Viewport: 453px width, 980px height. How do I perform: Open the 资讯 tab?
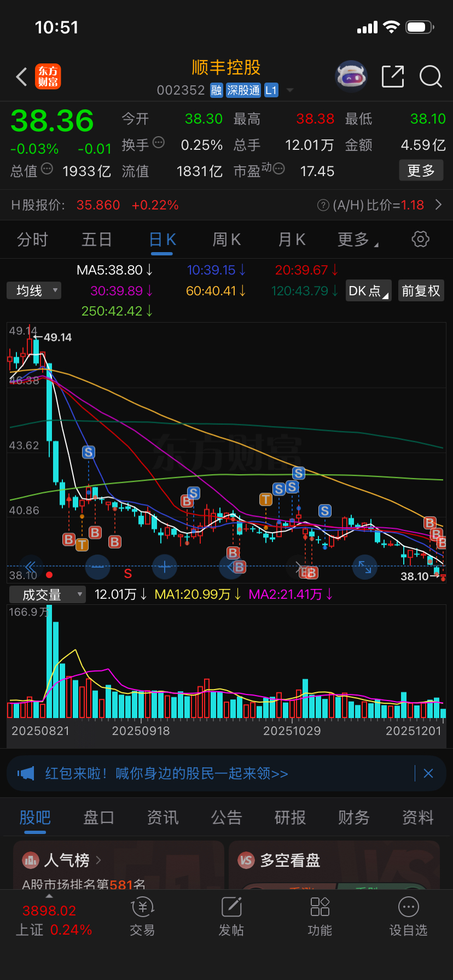[162, 818]
